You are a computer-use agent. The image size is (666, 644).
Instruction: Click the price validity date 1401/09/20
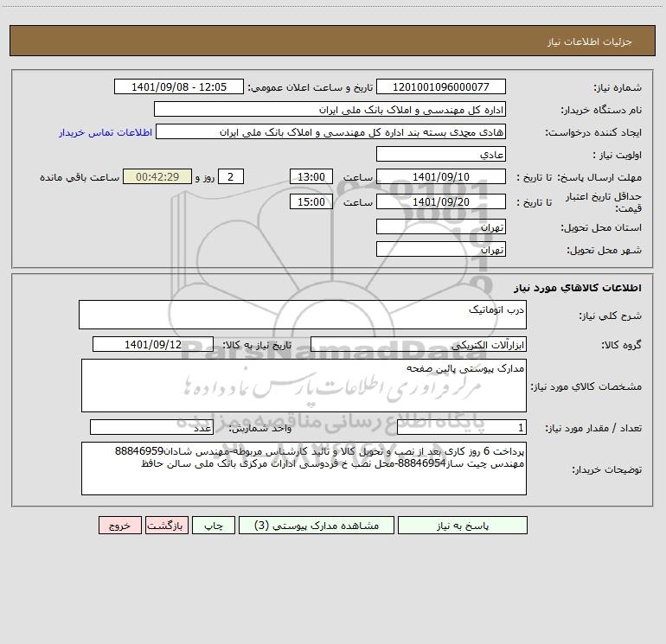coord(441,201)
